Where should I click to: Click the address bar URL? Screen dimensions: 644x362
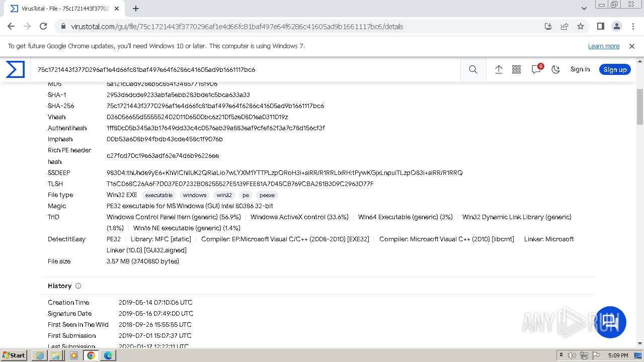coord(237,27)
